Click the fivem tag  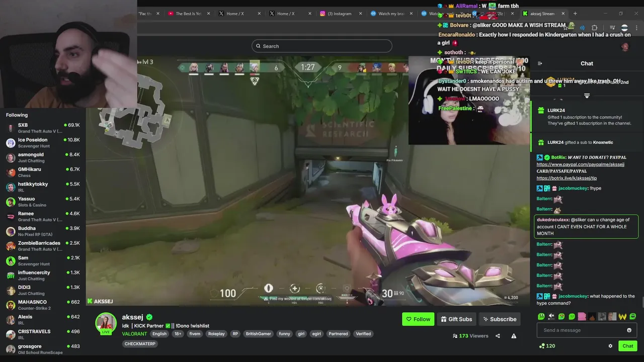click(x=195, y=334)
